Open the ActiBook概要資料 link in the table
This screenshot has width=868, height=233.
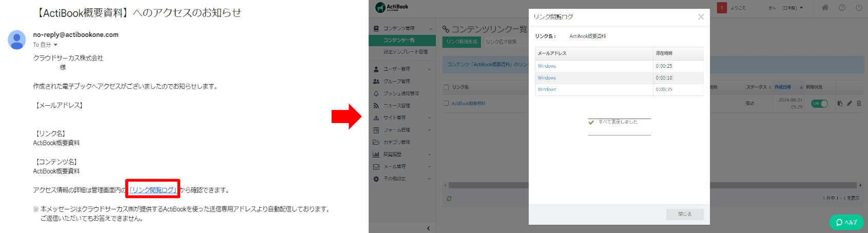tap(468, 103)
